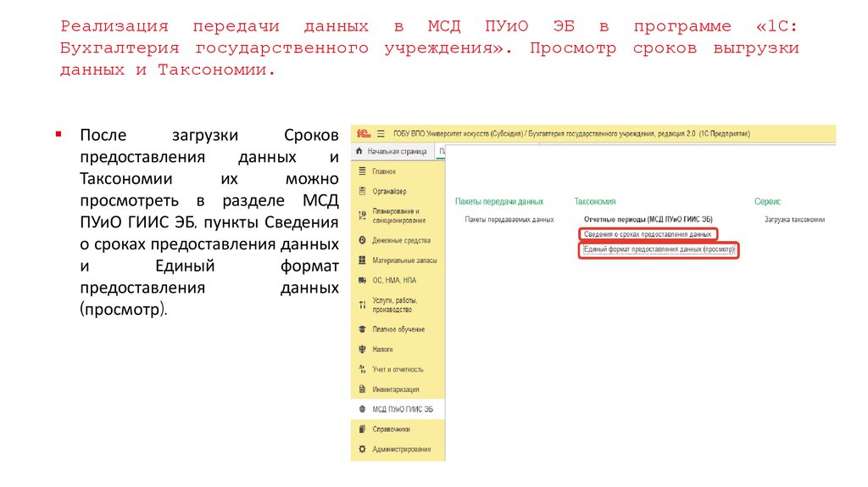Click the ОС, НМА, НПА truck icon

pyautogui.click(x=362, y=280)
